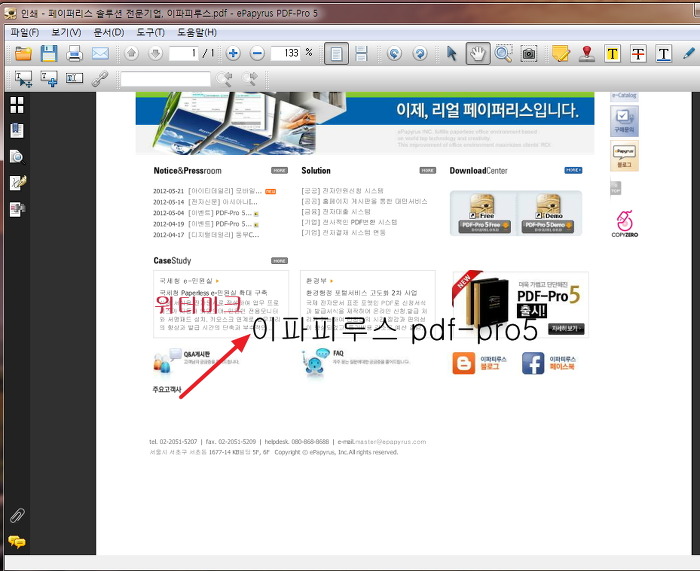
Task: Zoom out with the minus button
Action: point(257,54)
